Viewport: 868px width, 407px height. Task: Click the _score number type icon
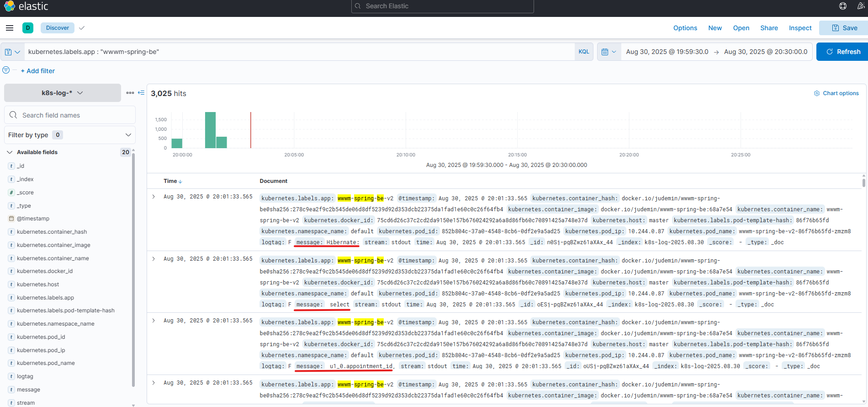click(11, 193)
